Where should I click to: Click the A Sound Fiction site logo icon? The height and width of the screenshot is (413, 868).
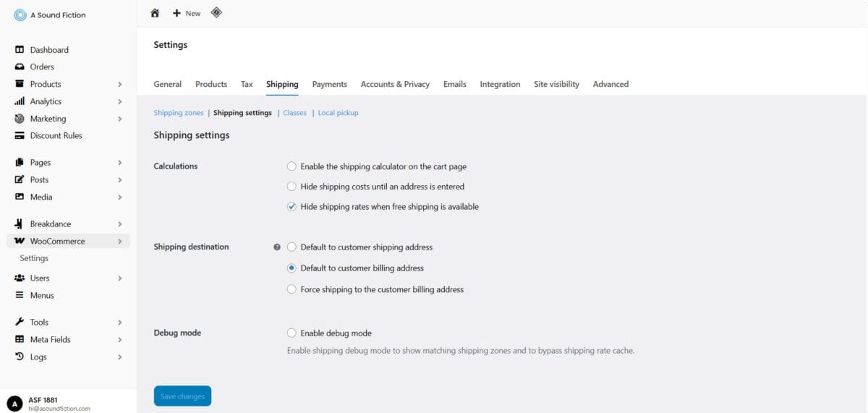click(20, 14)
